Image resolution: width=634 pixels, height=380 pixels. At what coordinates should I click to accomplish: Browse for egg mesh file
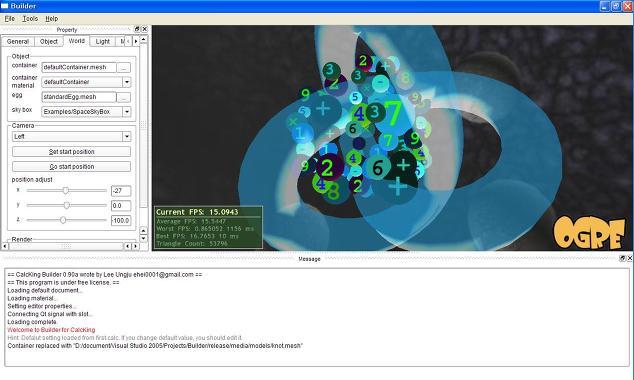coord(124,97)
